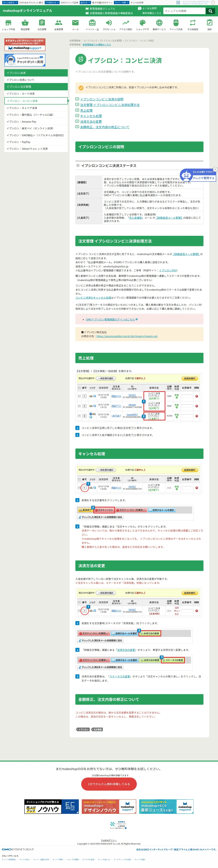218x868 pixels.
Task: Open the ショップ作成 shop icon
Action: pyautogui.click(x=8, y=23)
